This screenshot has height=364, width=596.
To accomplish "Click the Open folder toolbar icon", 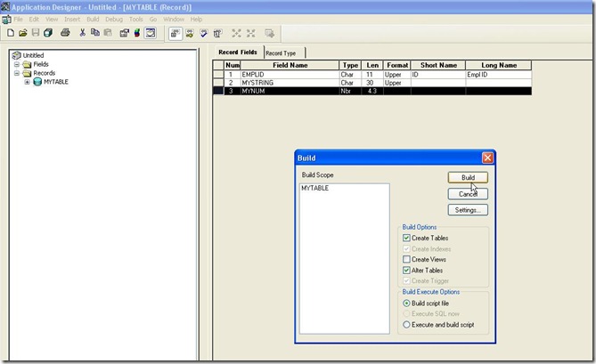I will click(22, 33).
